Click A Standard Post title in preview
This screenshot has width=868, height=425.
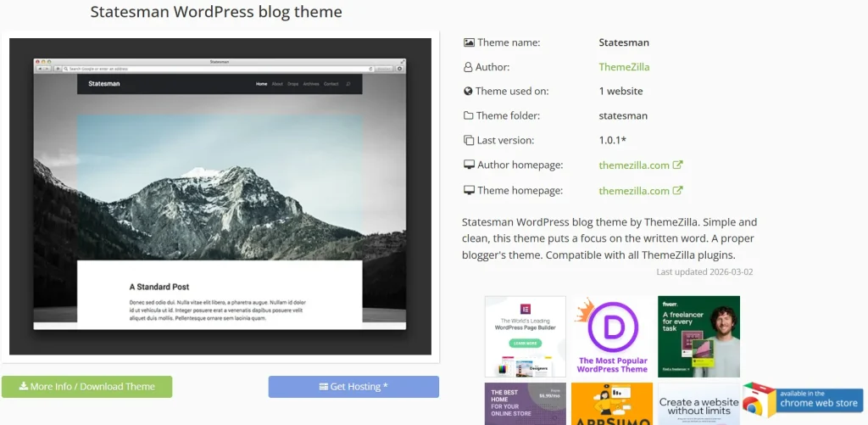pyautogui.click(x=159, y=287)
